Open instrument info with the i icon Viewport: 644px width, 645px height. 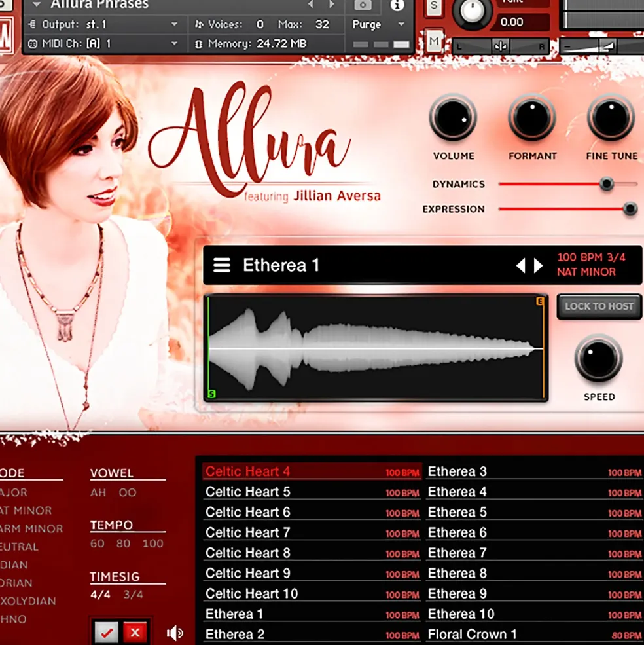pyautogui.click(x=397, y=5)
